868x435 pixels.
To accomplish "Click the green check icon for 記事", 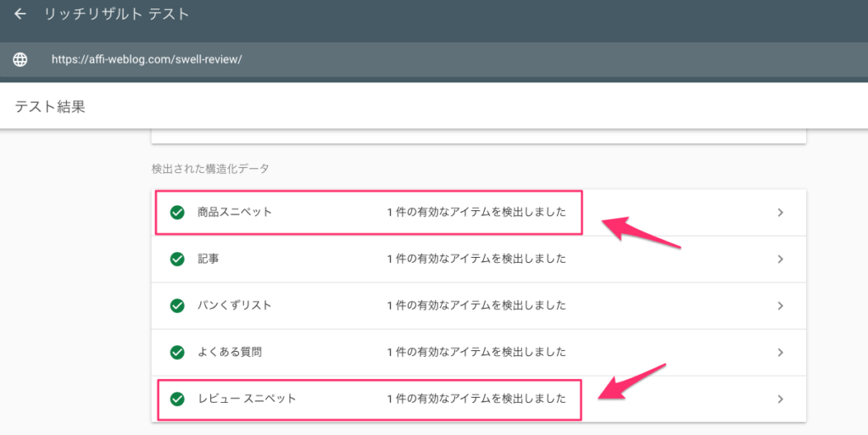I will pyautogui.click(x=177, y=259).
